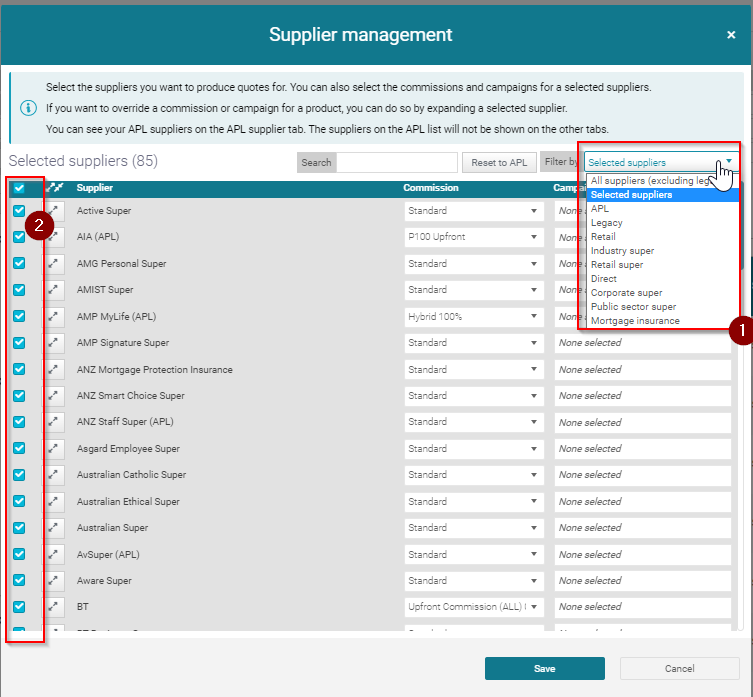
Task: Click the AvSuper (APL) supplier name
Action: [x=108, y=554]
